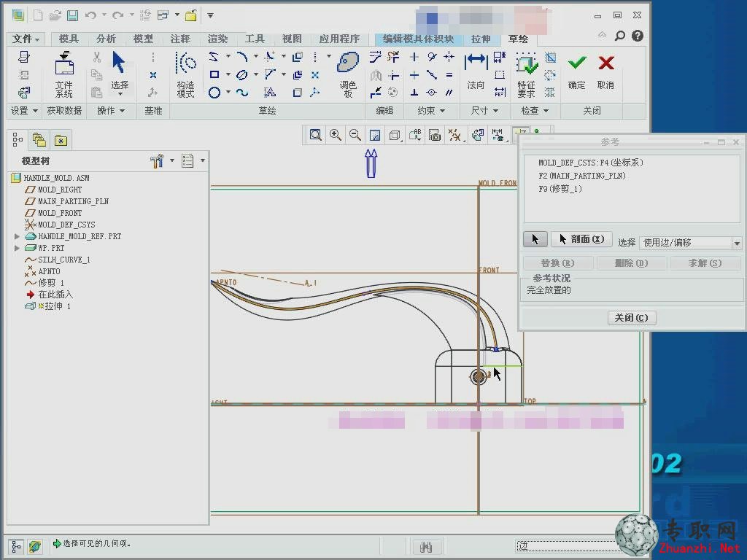
Task: Open Feature Requirements (特征要求) check
Action: click(527, 75)
